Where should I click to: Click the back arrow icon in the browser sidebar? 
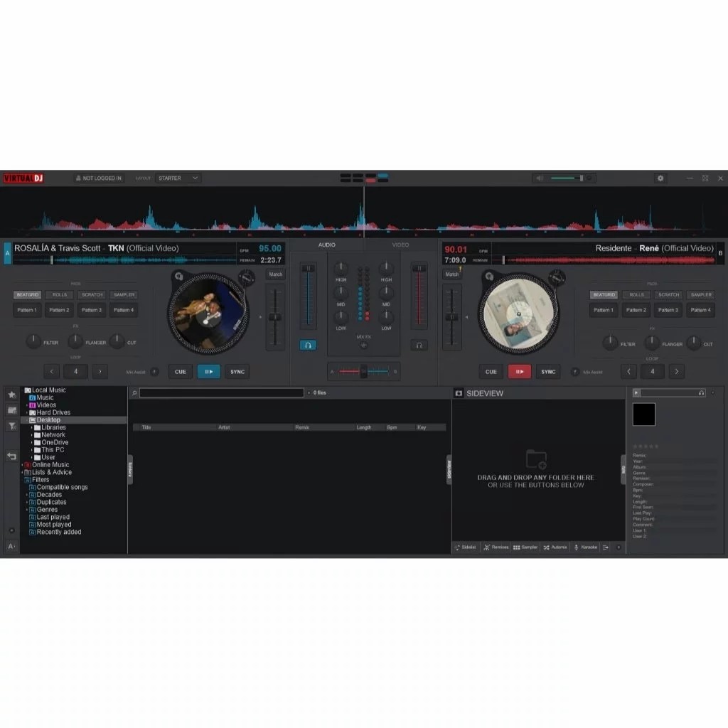coord(12,456)
